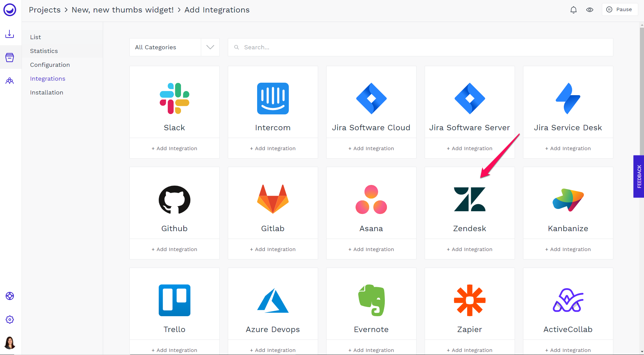Open the projects archive icon in sidebar
The height and width of the screenshot is (355, 644).
click(x=10, y=57)
